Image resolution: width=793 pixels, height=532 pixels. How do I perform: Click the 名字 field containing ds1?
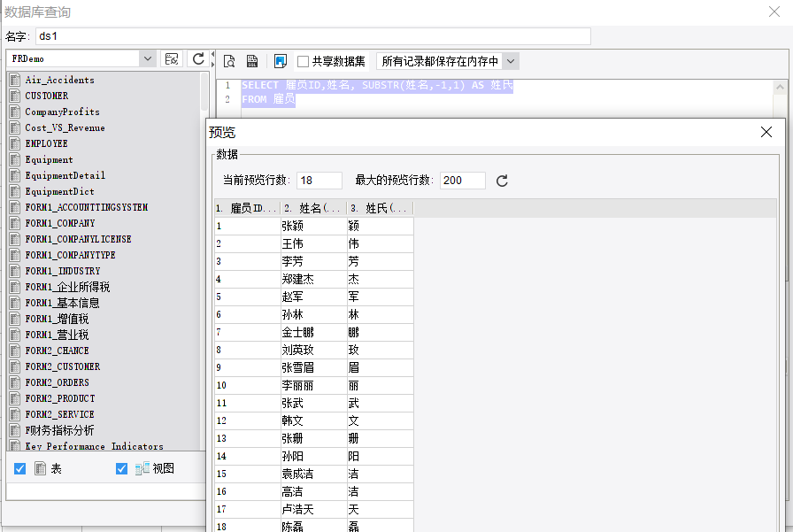click(x=312, y=36)
